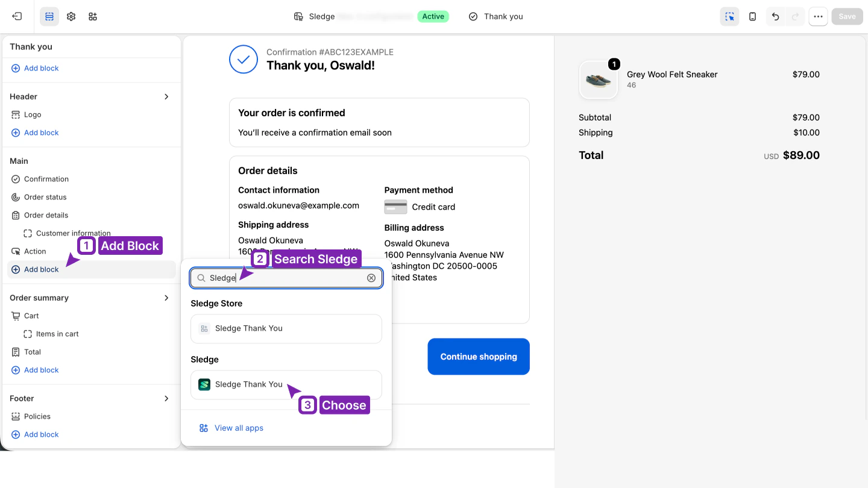Click the credit card payment icon

click(395, 207)
